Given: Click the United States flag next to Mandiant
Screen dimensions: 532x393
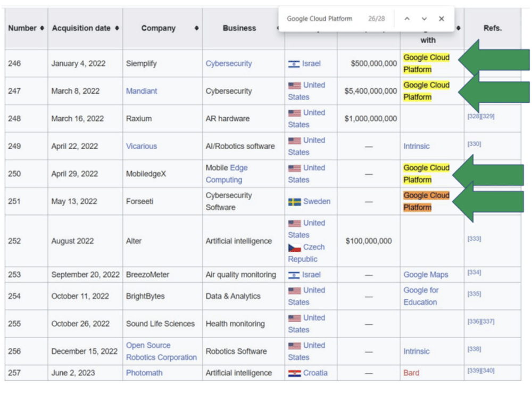Looking at the screenshot, I should [x=295, y=85].
